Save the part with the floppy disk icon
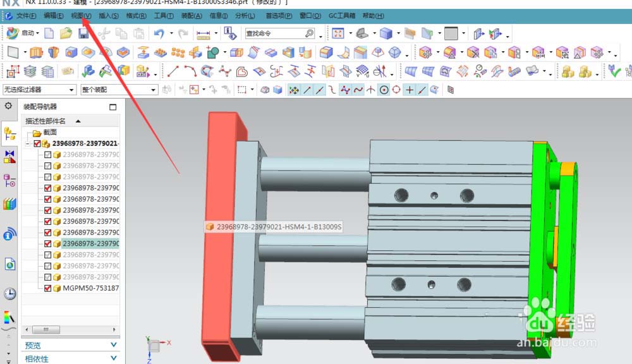 coord(83,33)
